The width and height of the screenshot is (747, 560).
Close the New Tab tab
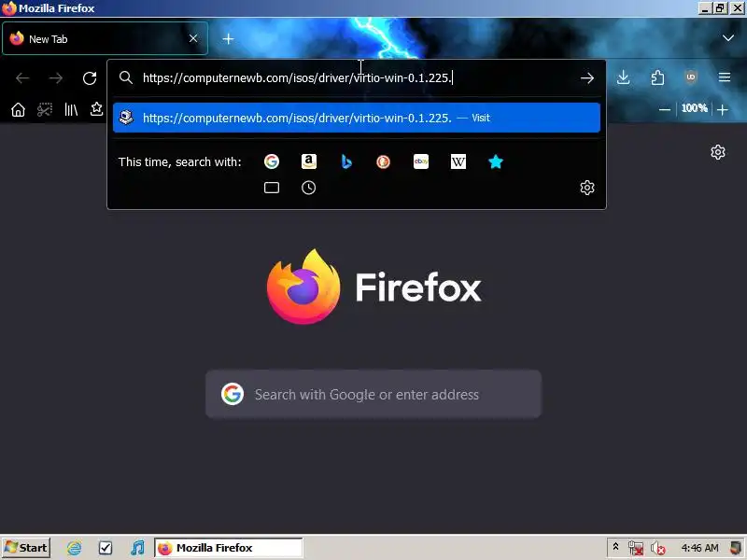pyautogui.click(x=193, y=38)
